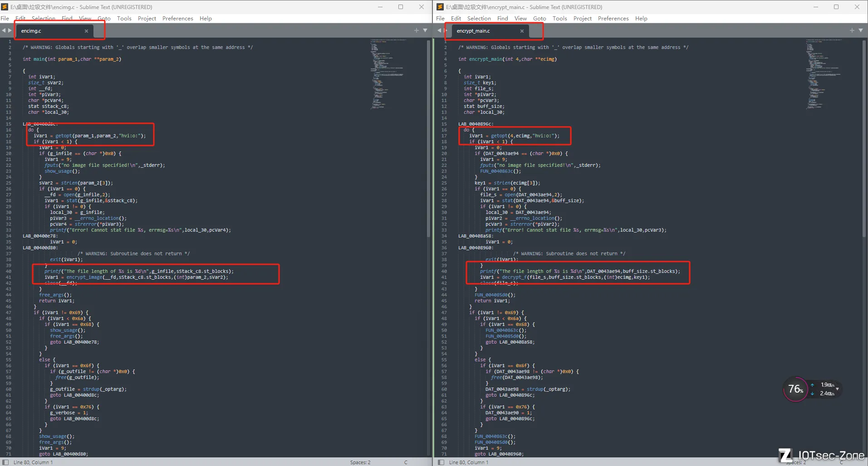Open Selection menu in encrypt_main.c window
Screen dimensions: 868x466
[479, 19]
